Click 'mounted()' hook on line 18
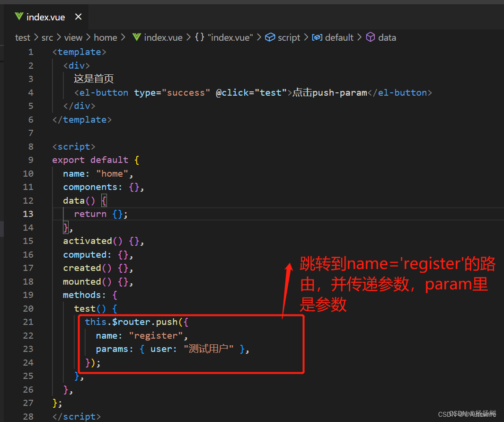This screenshot has height=422, width=504. click(x=87, y=282)
